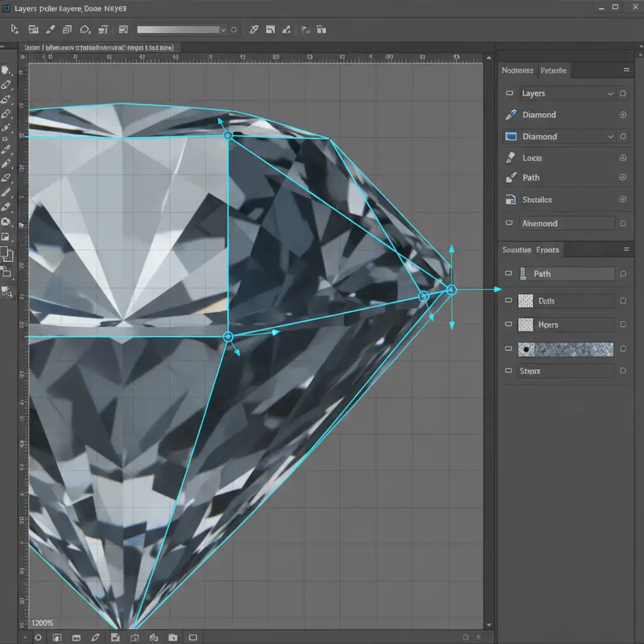
Task: Expand the blue Diamond layer dropdown
Action: [610, 136]
